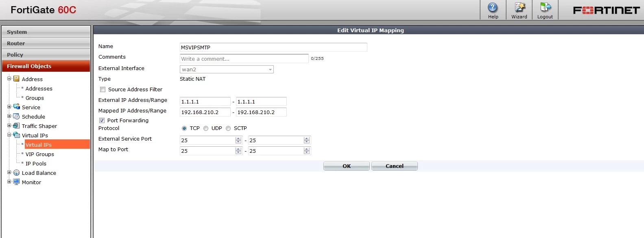This screenshot has height=238, width=644.
Task: Open the Router menu section
Action: 46,43
